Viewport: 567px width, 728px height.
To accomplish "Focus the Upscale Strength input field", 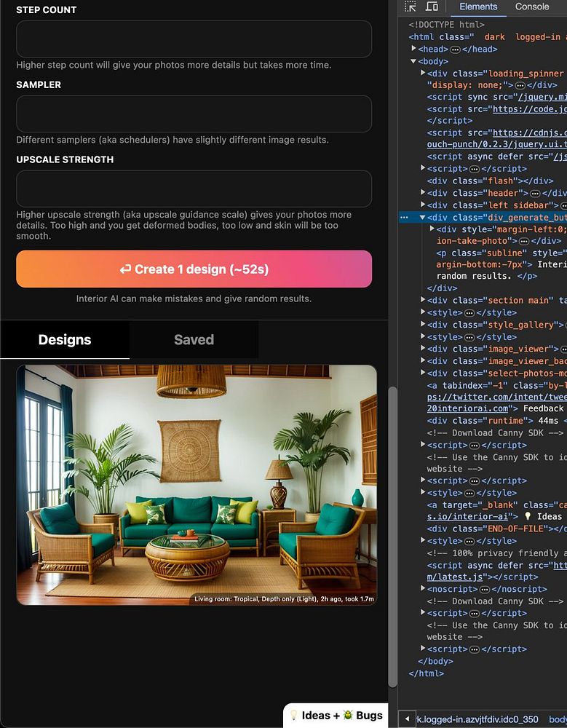I will point(194,189).
